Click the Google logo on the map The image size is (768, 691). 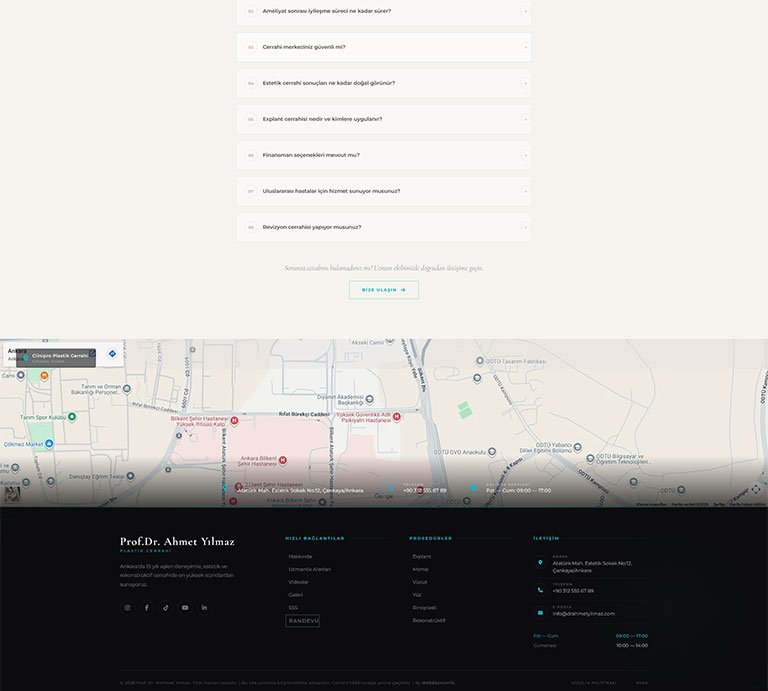[x=384, y=496]
